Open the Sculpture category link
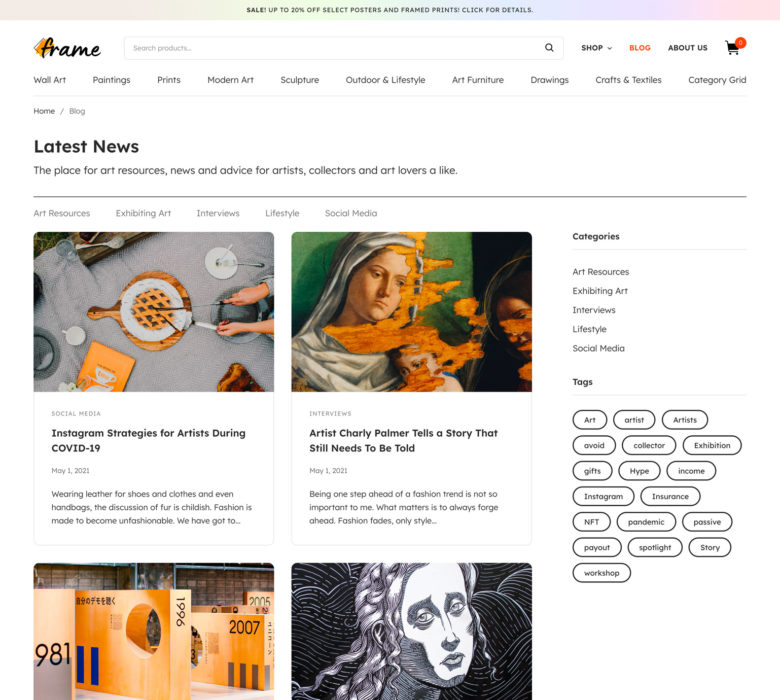The image size is (780, 700). coord(299,80)
